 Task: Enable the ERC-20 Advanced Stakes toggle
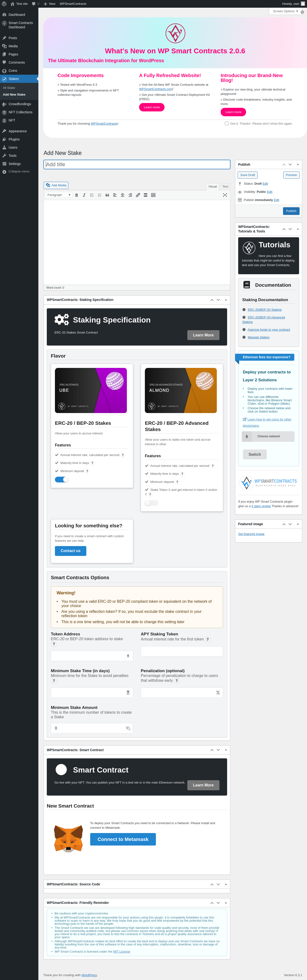pyautogui.click(x=151, y=503)
